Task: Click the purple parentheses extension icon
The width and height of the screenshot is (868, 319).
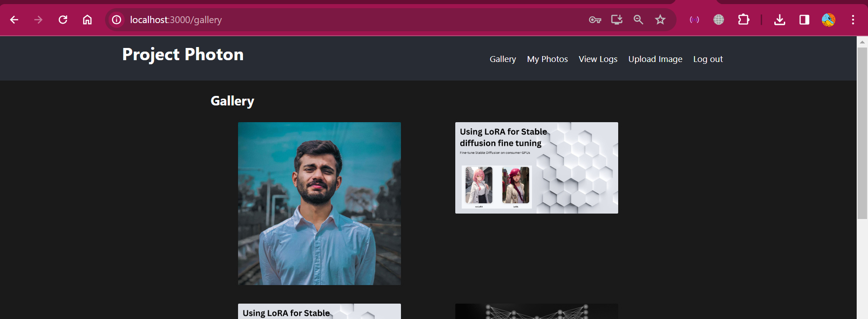Action: (694, 20)
